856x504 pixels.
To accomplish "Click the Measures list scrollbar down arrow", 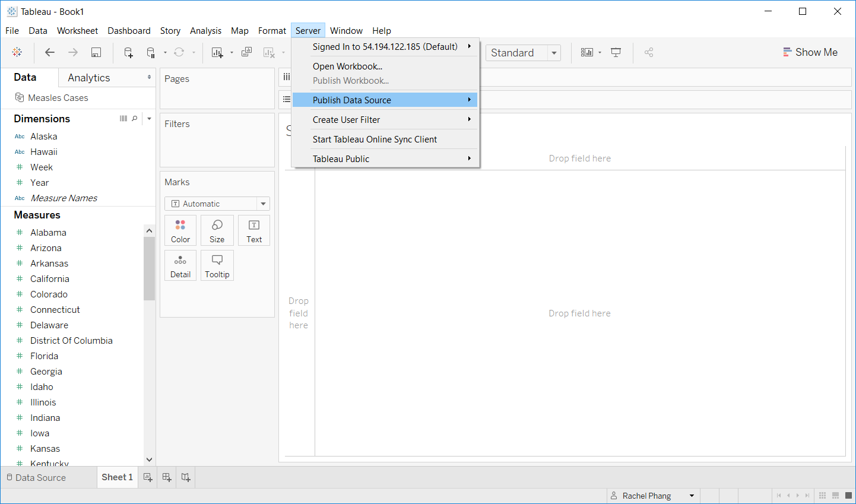I will click(x=149, y=459).
